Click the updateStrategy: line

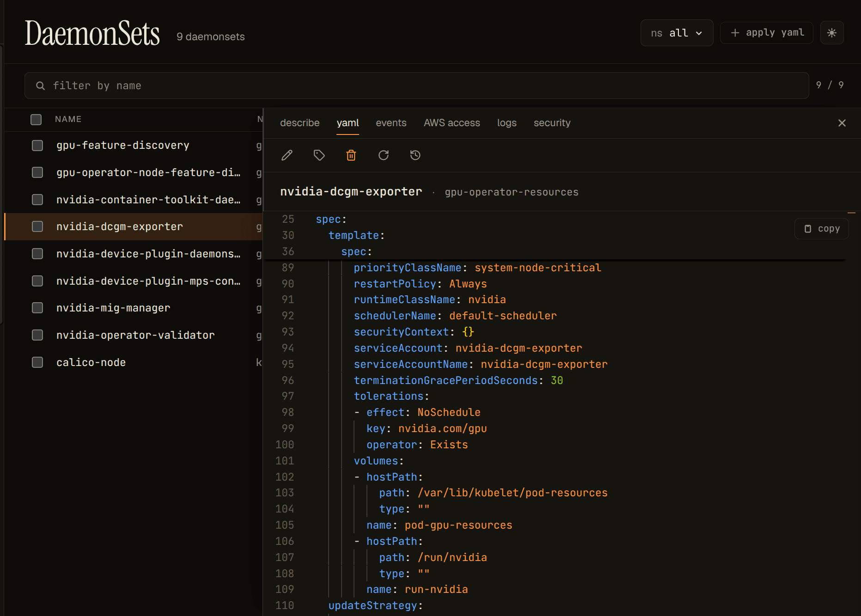(376, 605)
